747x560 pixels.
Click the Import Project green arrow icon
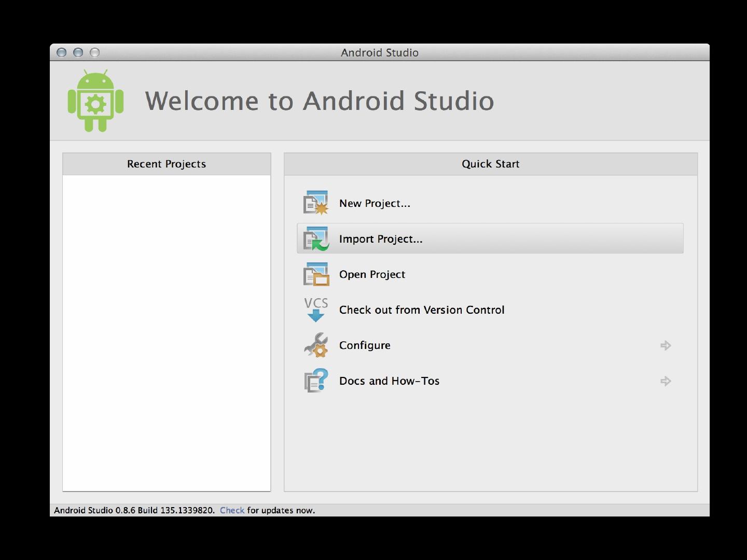pos(316,239)
